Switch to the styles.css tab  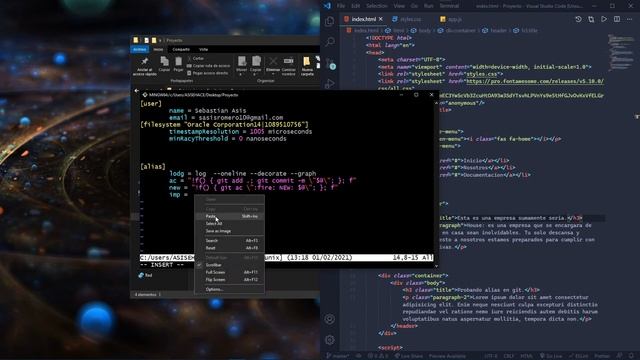click(x=407, y=19)
